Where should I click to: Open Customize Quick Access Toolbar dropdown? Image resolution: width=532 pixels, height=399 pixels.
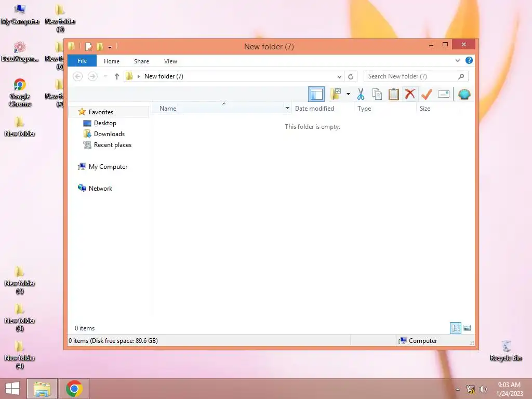pyautogui.click(x=110, y=47)
